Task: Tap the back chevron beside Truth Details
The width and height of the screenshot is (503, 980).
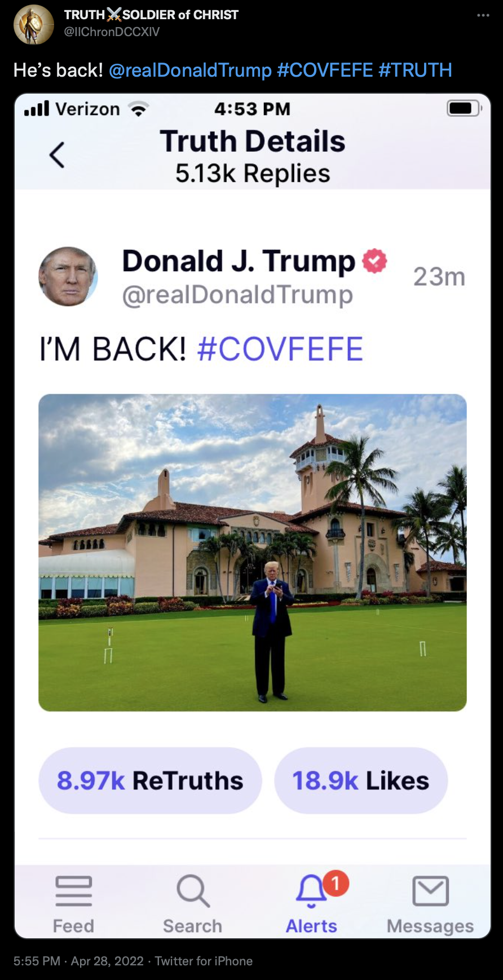Action: [57, 154]
